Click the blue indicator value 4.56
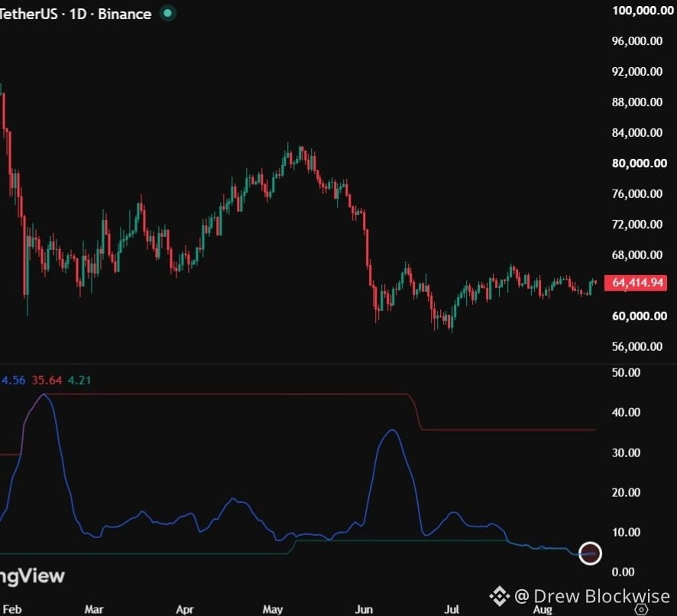The width and height of the screenshot is (677, 616). pos(13,380)
